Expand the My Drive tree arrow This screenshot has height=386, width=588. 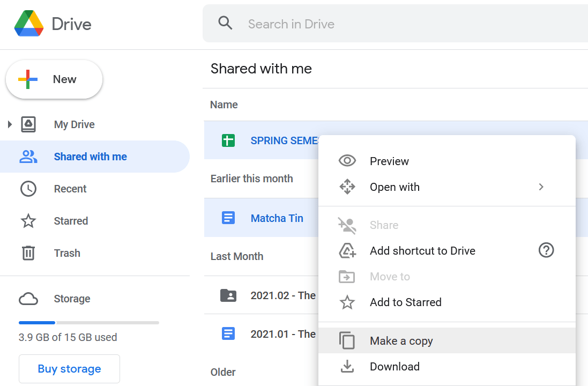pyautogui.click(x=10, y=124)
